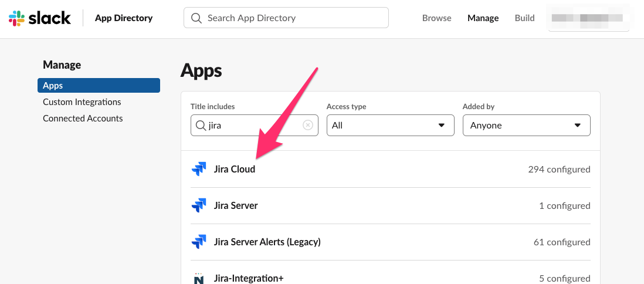Click the Manage sidebar heading

point(62,65)
